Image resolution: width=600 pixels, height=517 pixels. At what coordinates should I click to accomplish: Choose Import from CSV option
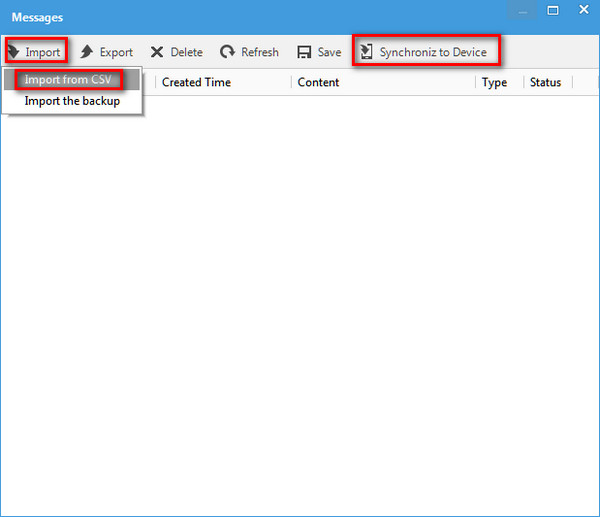tap(68, 80)
